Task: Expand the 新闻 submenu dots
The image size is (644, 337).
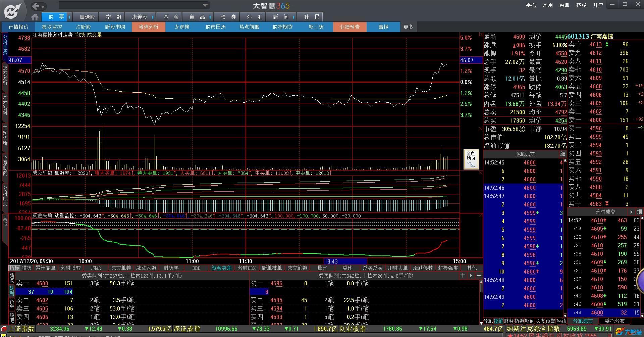Action: pos(294,17)
